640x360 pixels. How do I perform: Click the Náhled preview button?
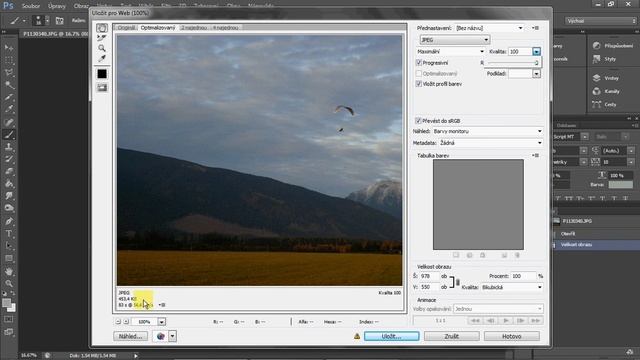click(x=130, y=336)
